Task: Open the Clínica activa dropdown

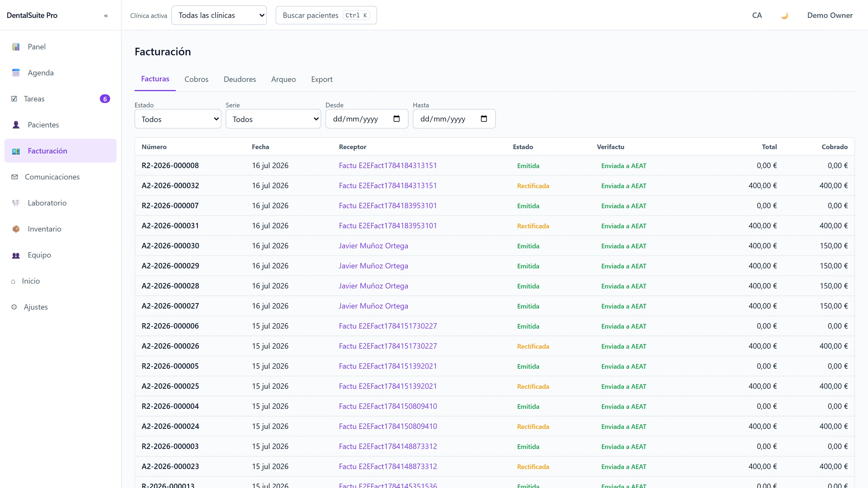Action: 219,15
